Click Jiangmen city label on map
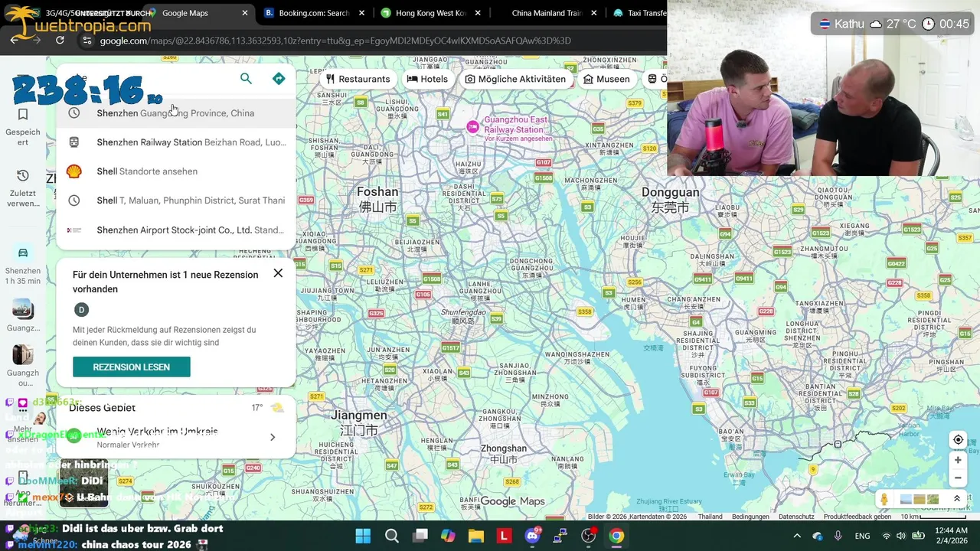The height and width of the screenshot is (551, 980). click(x=359, y=422)
